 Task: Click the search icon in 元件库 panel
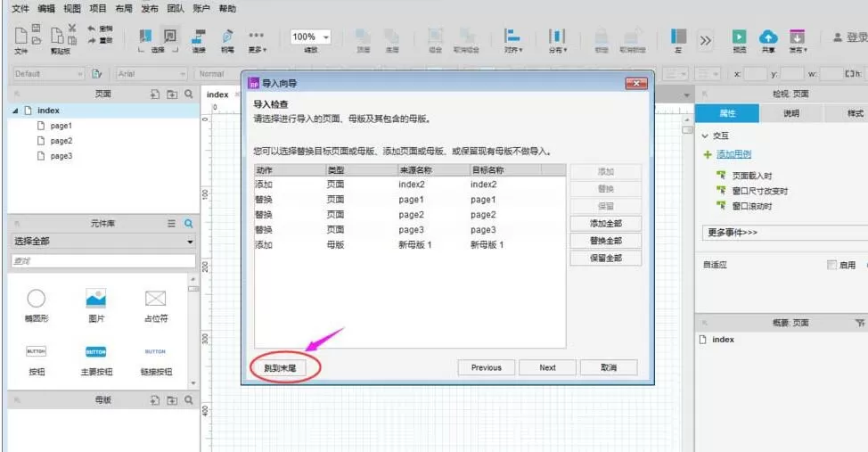(x=189, y=223)
